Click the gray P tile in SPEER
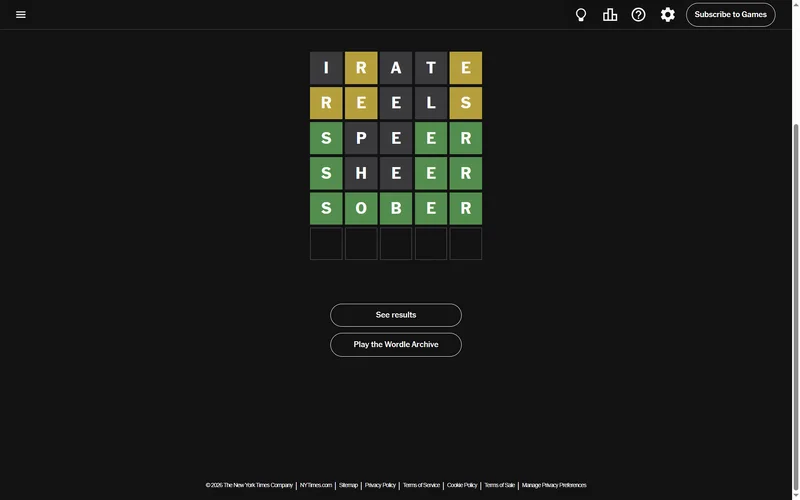The width and height of the screenshot is (800, 500). 361,138
